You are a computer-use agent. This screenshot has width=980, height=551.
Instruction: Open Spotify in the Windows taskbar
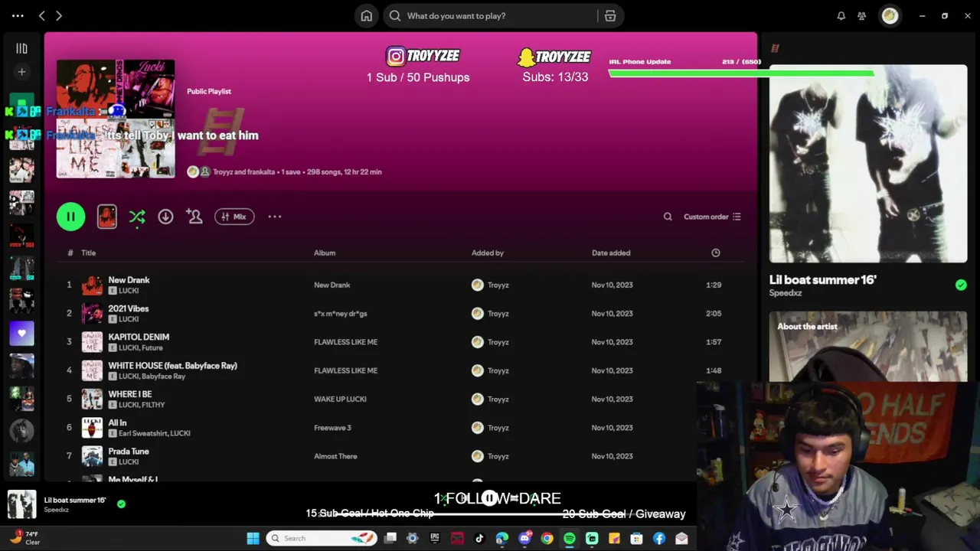[569, 538]
